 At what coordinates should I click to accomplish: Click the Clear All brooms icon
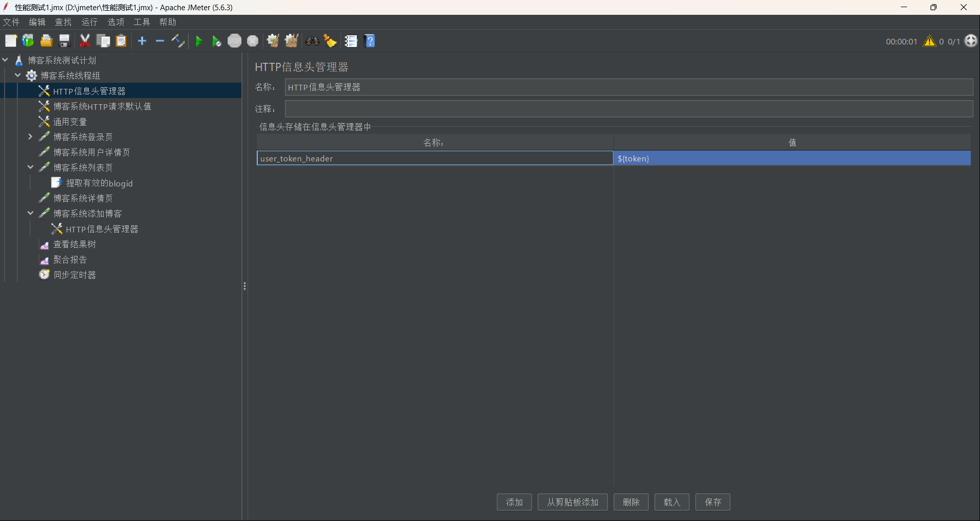[291, 41]
